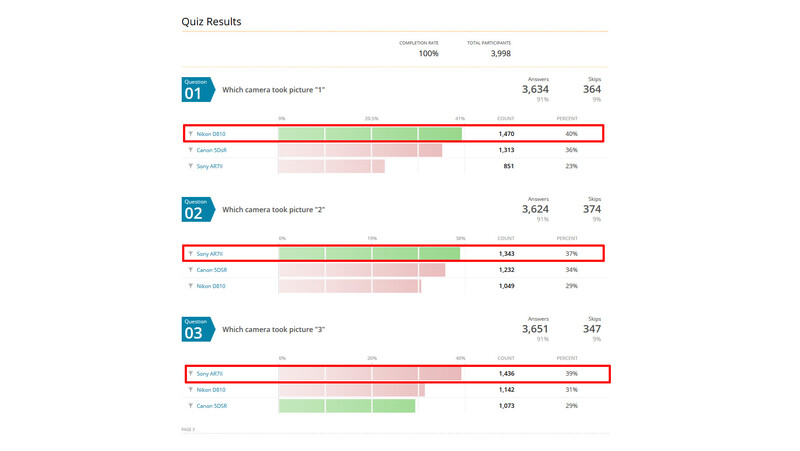
Task: Click filter icon beside Canon 5DSR in Question 02
Action: pos(190,270)
